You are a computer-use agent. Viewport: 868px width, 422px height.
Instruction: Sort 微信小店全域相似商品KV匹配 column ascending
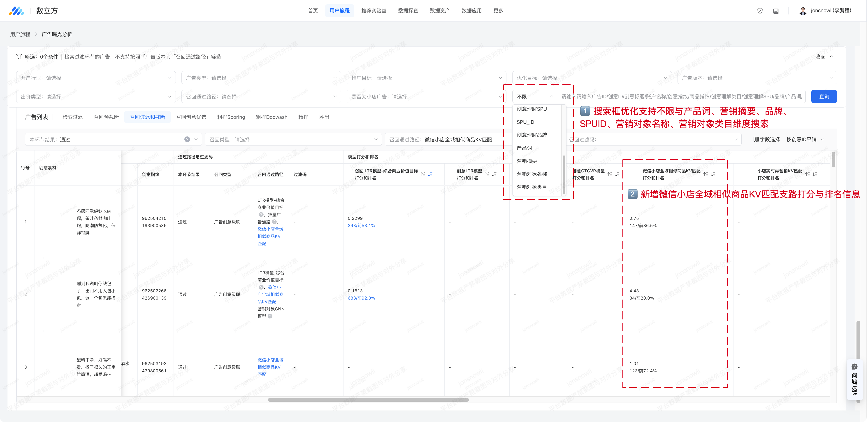tap(706, 174)
